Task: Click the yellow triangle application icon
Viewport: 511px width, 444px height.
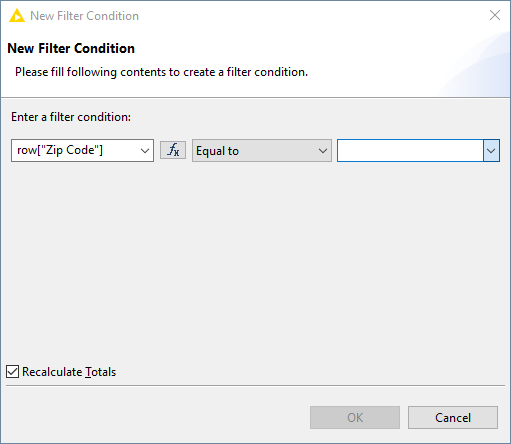Action: click(x=17, y=16)
